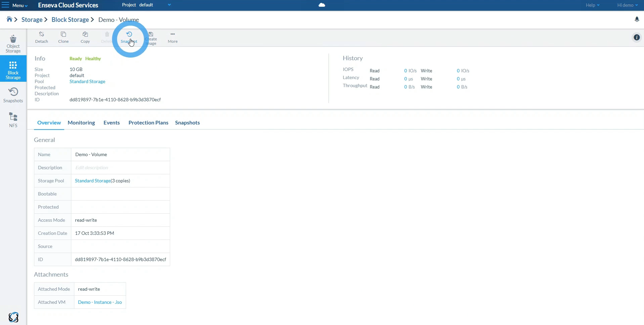Click the IOPS Read value
The image size is (644, 325).
(410, 71)
